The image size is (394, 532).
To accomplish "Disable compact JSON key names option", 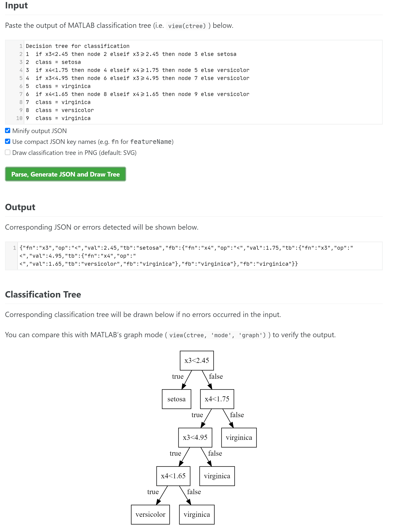I will 8,141.
